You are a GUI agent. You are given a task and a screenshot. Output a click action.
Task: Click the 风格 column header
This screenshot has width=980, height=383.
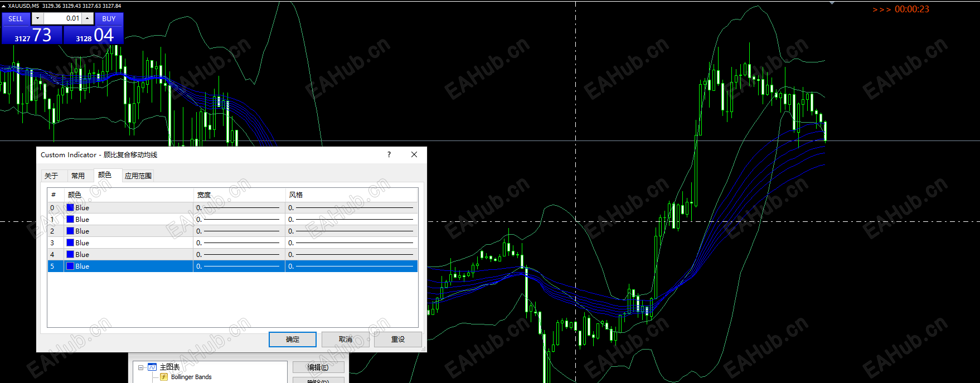coord(351,195)
